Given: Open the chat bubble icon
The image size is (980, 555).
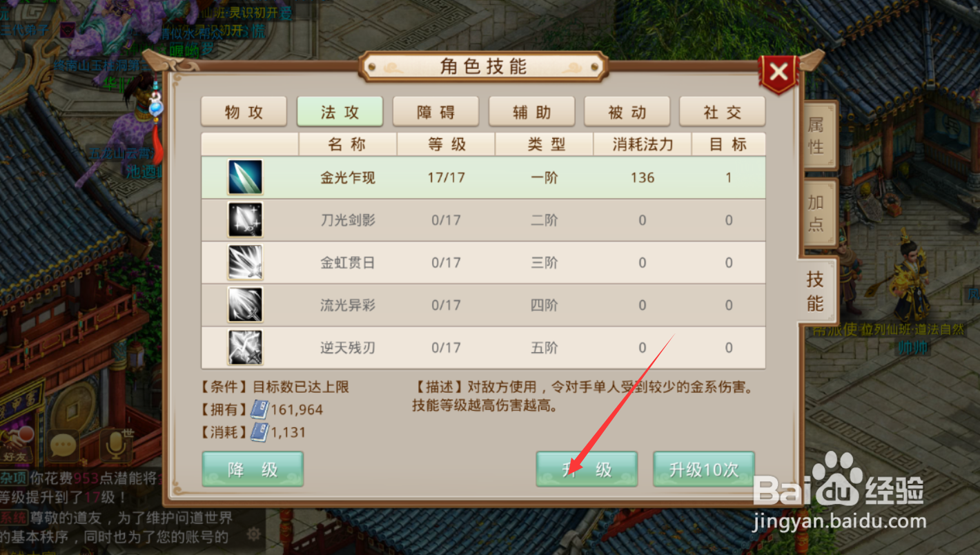Looking at the screenshot, I should (x=63, y=446).
